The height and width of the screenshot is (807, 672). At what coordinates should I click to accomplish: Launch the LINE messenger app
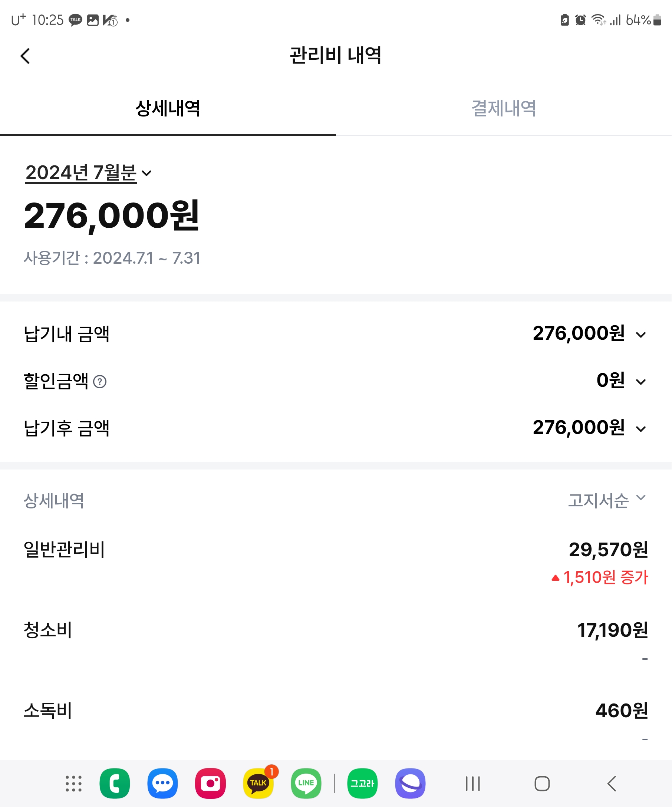[306, 783]
